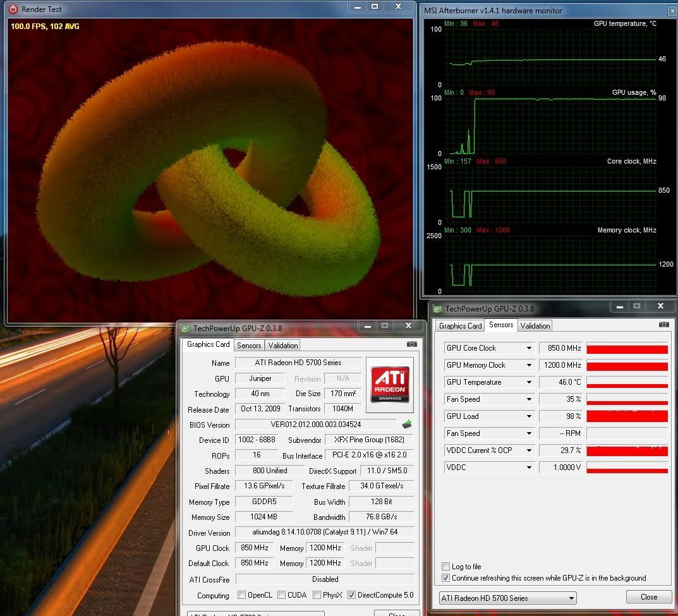Viewport: 678px width, 616px height.
Task: Switch to Sensors tab in left GPU-Z window
Action: point(249,346)
